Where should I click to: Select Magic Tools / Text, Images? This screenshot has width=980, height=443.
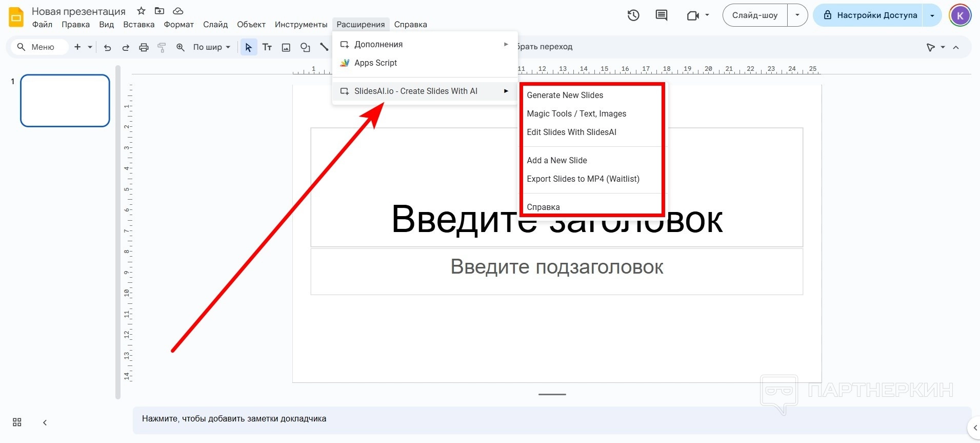click(x=576, y=113)
